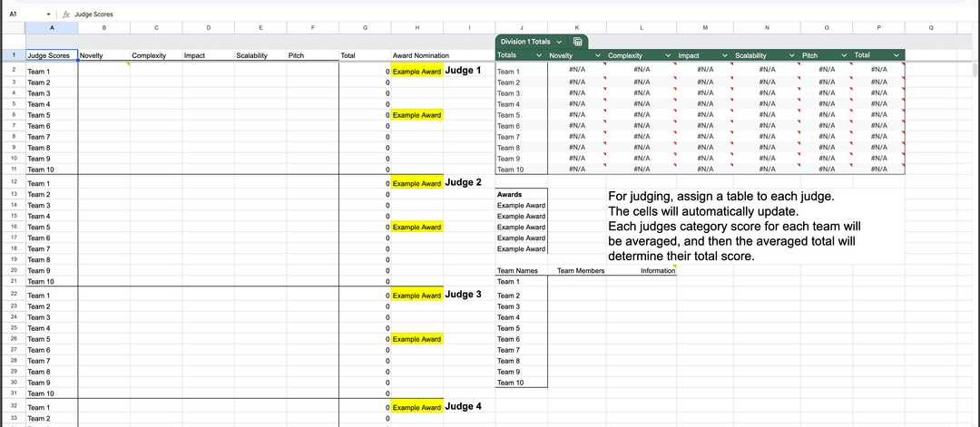
Task: Click the Novelty header cell in column B
Action: (x=103, y=55)
